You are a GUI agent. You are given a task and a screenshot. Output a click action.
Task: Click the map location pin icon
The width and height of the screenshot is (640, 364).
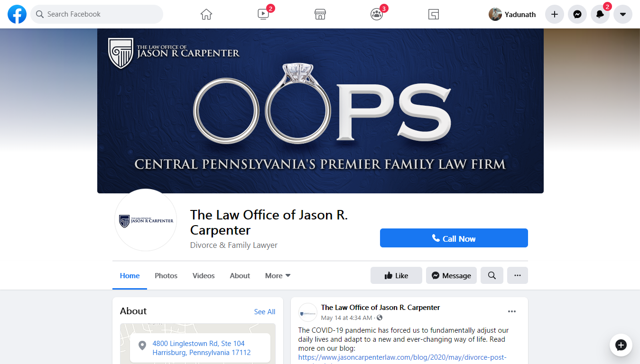click(142, 346)
